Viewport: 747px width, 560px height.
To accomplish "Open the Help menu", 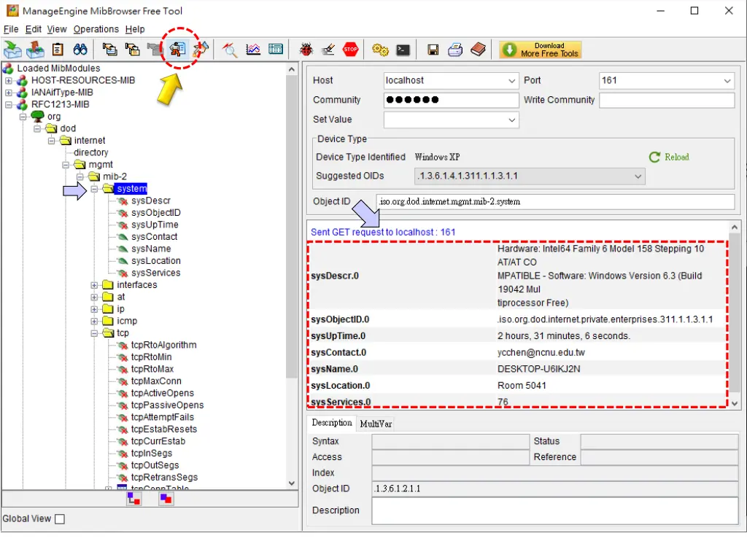I will point(135,29).
